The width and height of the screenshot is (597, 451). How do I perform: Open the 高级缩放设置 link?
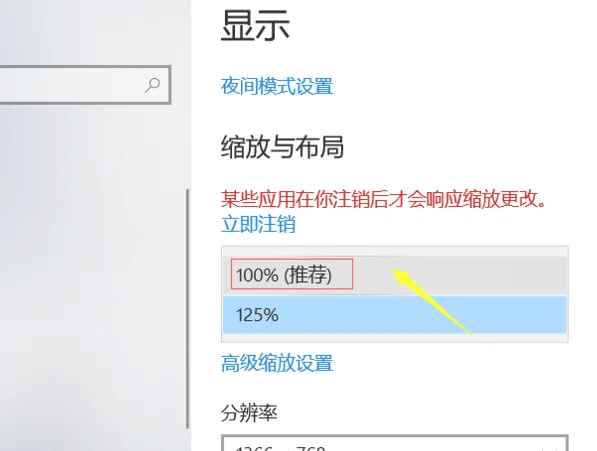(x=277, y=363)
